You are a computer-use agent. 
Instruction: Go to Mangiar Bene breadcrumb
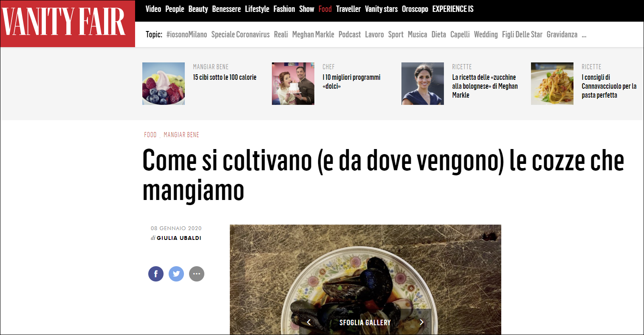(x=181, y=135)
